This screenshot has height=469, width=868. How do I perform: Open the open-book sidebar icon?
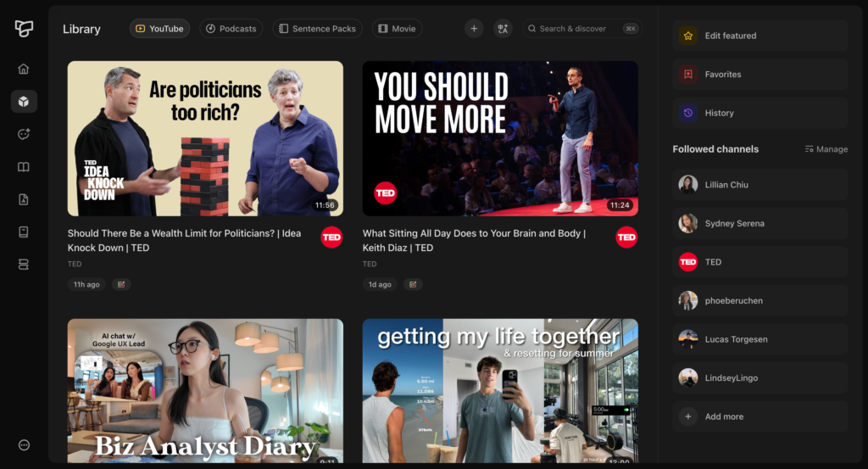[23, 167]
